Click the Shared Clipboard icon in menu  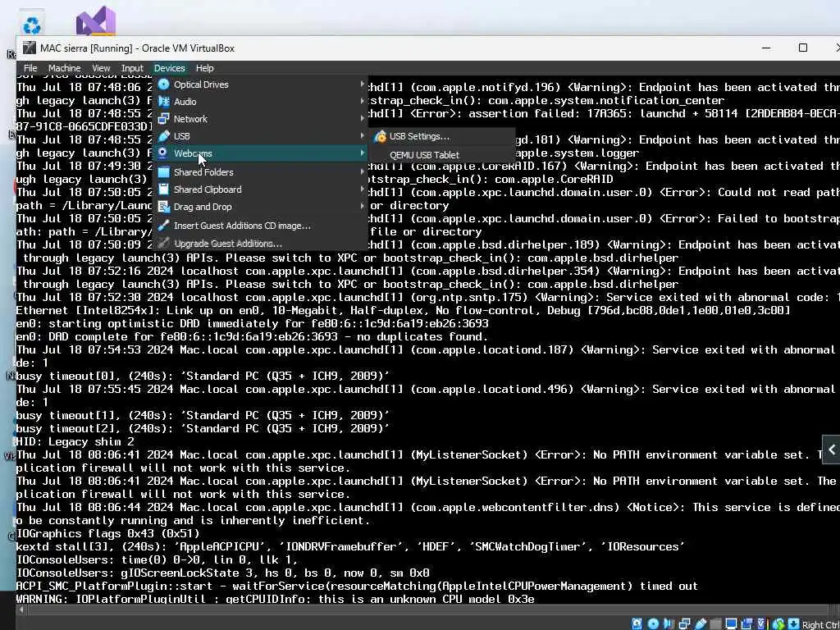click(x=163, y=189)
